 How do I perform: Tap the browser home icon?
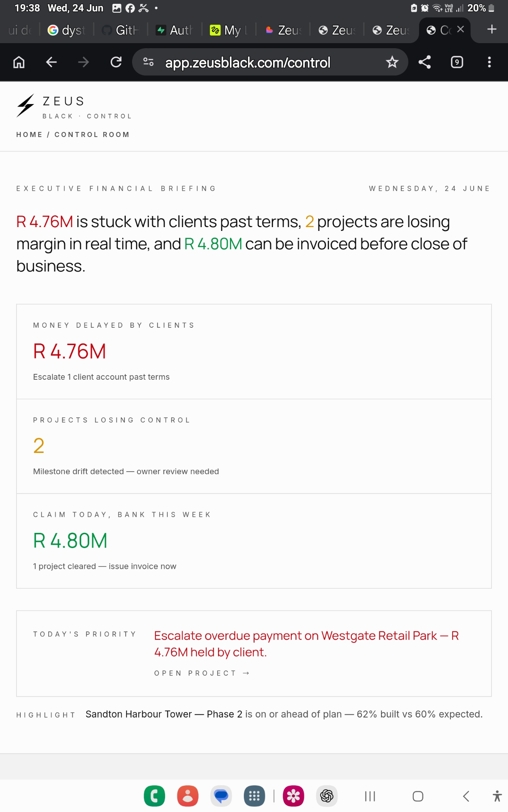(19, 63)
